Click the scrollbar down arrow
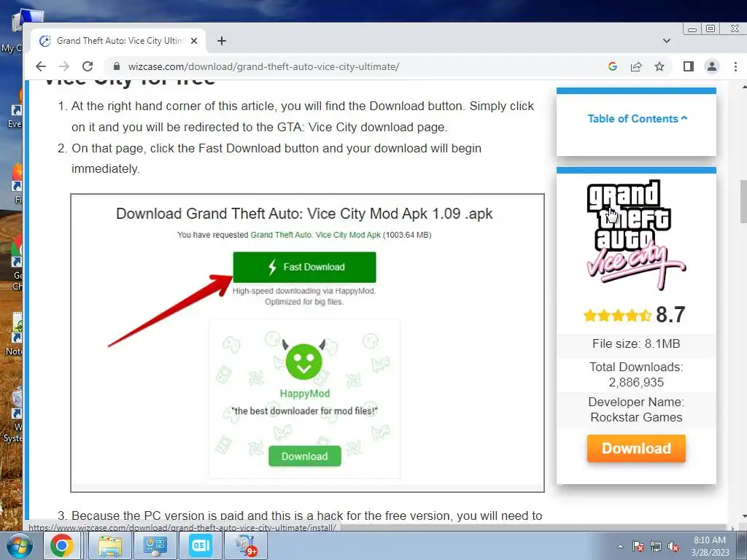This screenshot has height=560, width=747. click(x=743, y=516)
